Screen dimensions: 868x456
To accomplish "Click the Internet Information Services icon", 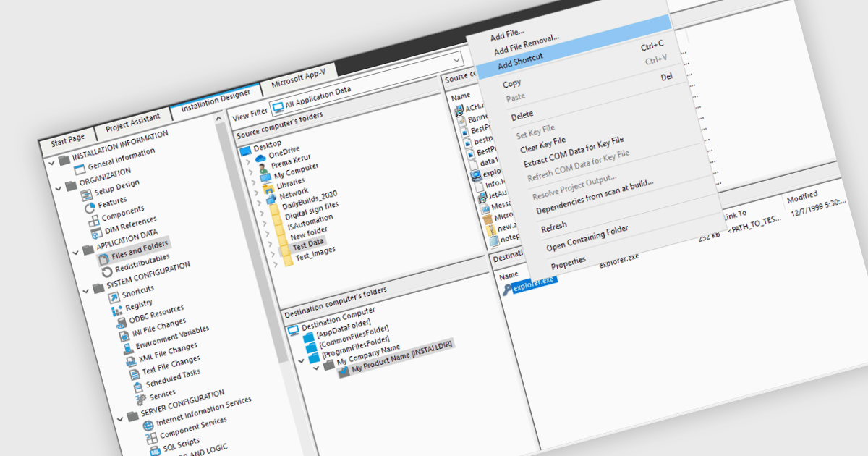I will [148, 426].
